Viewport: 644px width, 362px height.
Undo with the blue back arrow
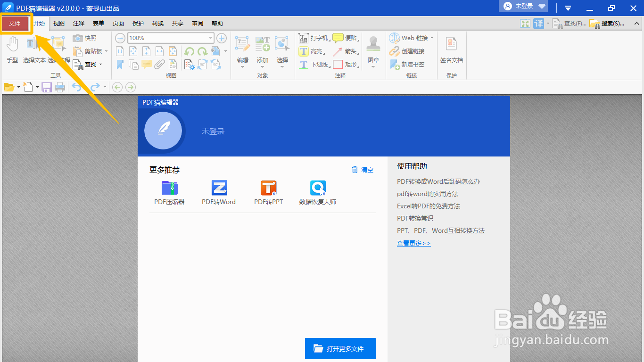(x=77, y=87)
